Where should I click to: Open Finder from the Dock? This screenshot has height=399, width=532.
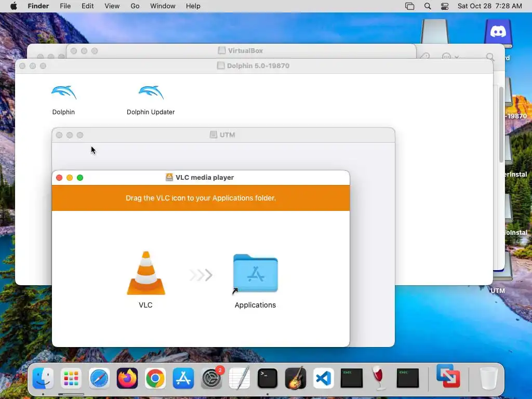pyautogui.click(x=43, y=378)
